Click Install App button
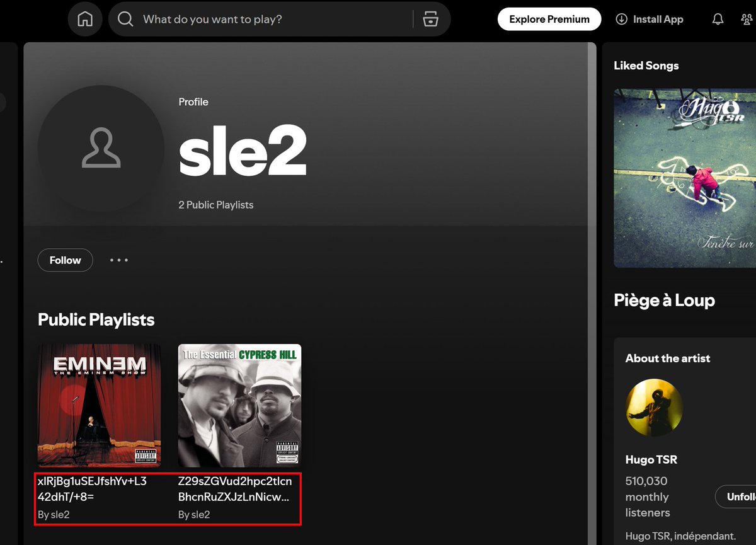The width and height of the screenshot is (756, 545). pyautogui.click(x=650, y=20)
